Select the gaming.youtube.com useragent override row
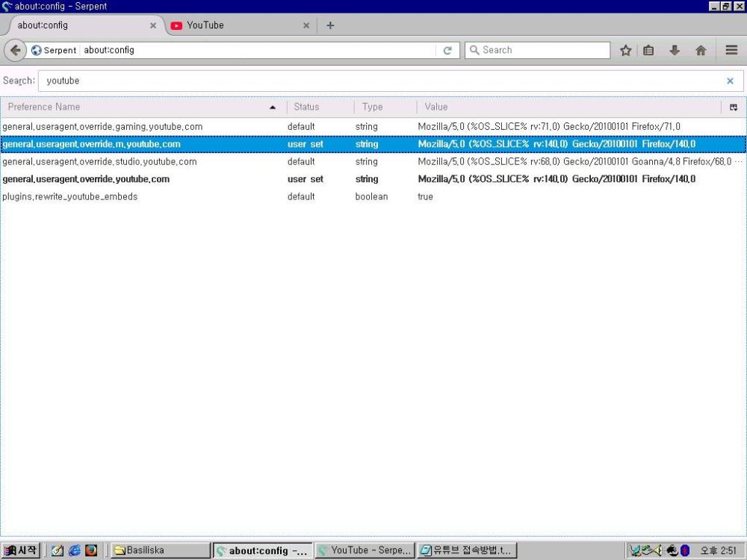Viewport: 747px width, 560px height. tap(102, 127)
